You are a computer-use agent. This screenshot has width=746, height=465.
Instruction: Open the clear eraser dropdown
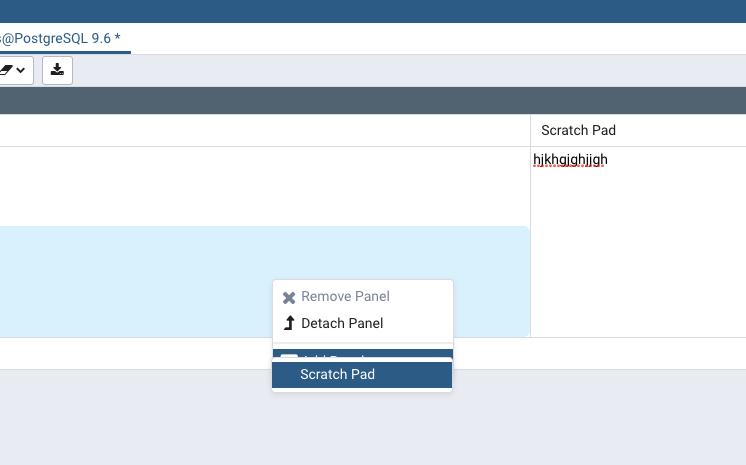click(x=15, y=70)
